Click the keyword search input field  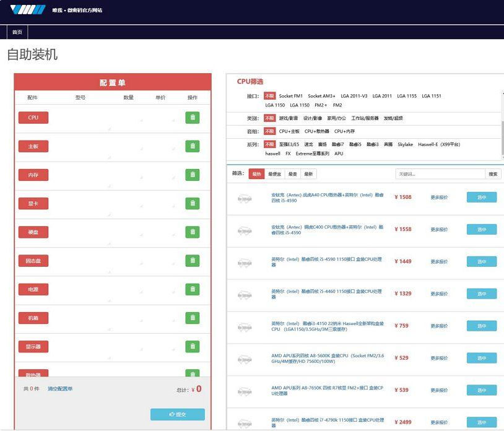440,174
